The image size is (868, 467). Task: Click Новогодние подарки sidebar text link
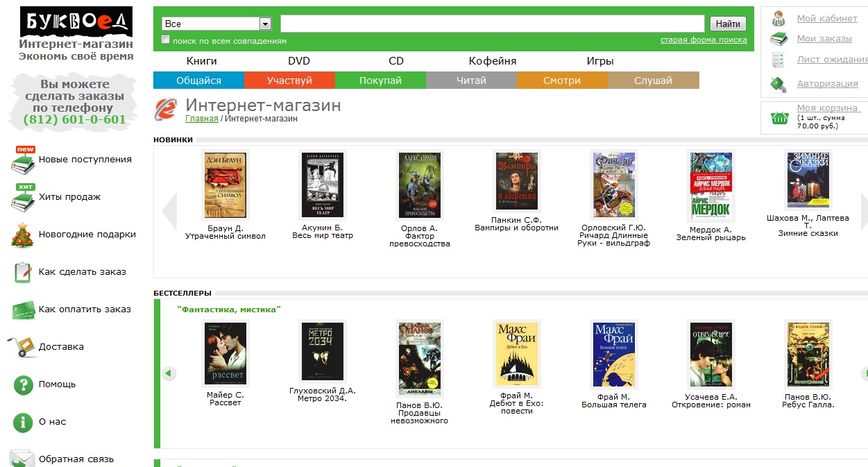87,235
